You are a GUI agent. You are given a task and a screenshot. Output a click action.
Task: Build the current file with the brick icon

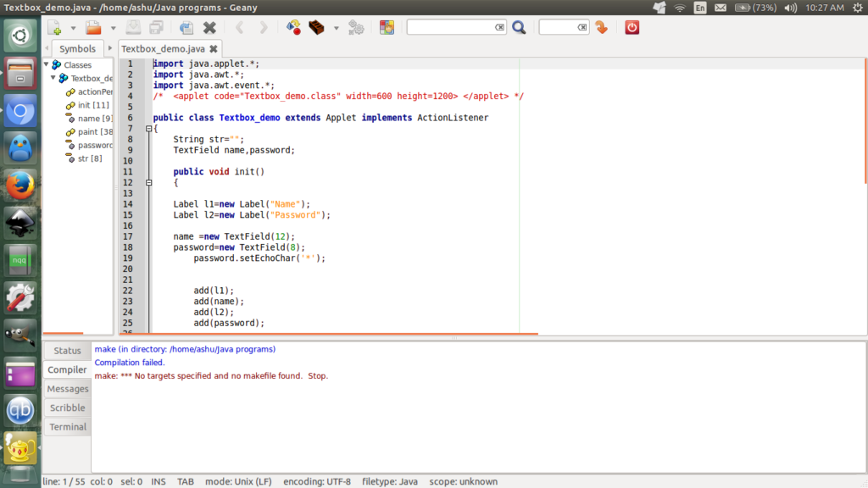pyautogui.click(x=317, y=28)
